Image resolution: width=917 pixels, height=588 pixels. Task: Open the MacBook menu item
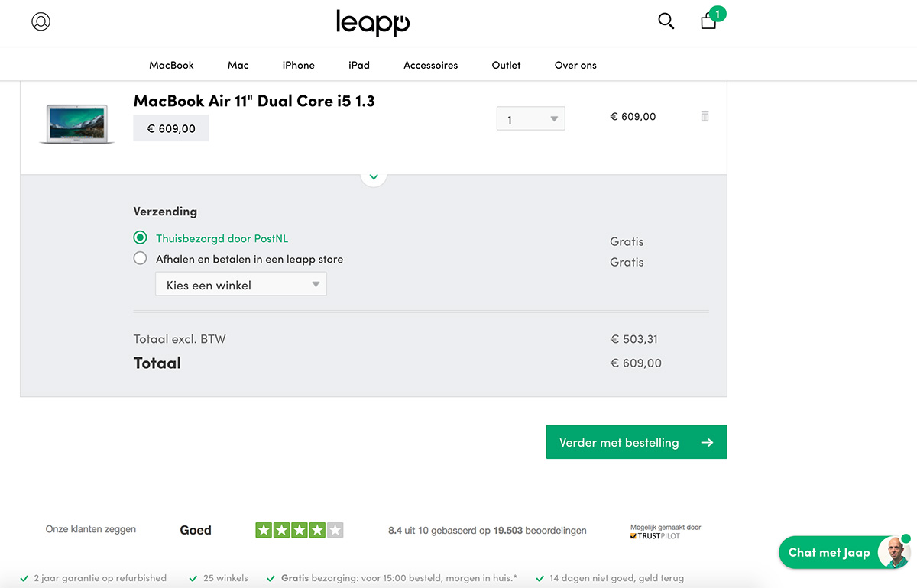(172, 65)
